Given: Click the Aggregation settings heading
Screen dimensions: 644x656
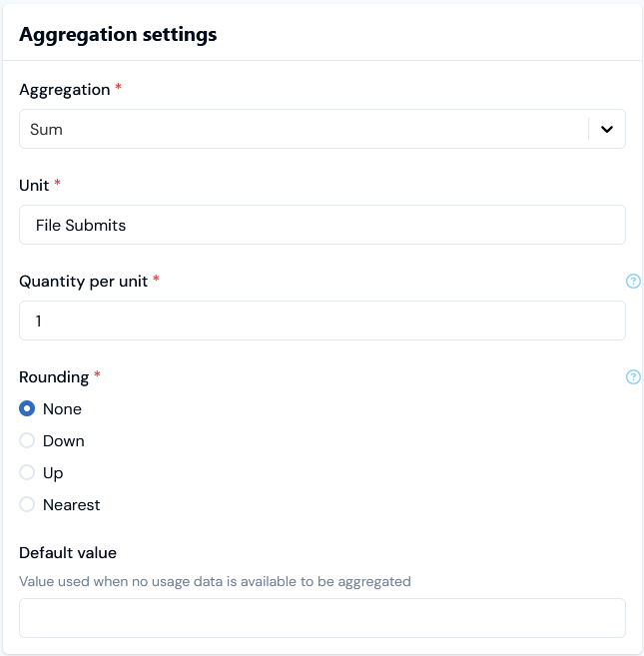Looking at the screenshot, I should (118, 34).
